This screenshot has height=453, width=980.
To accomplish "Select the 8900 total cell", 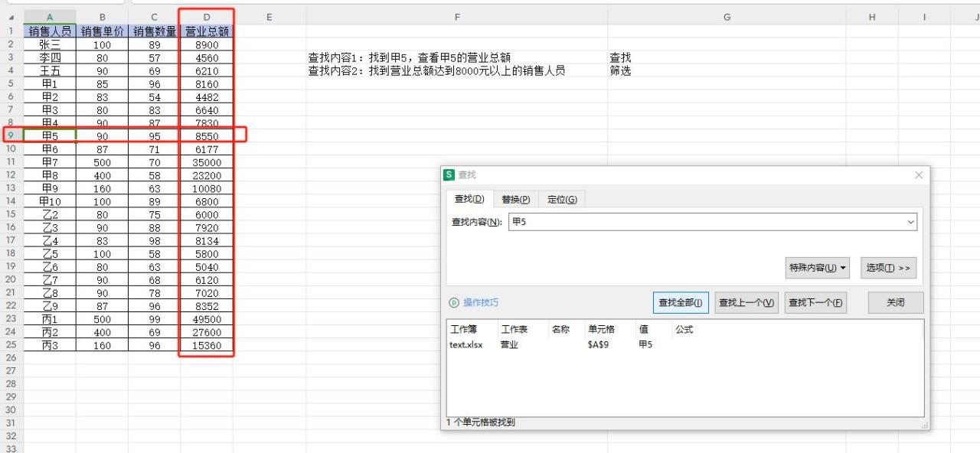I will coord(207,44).
